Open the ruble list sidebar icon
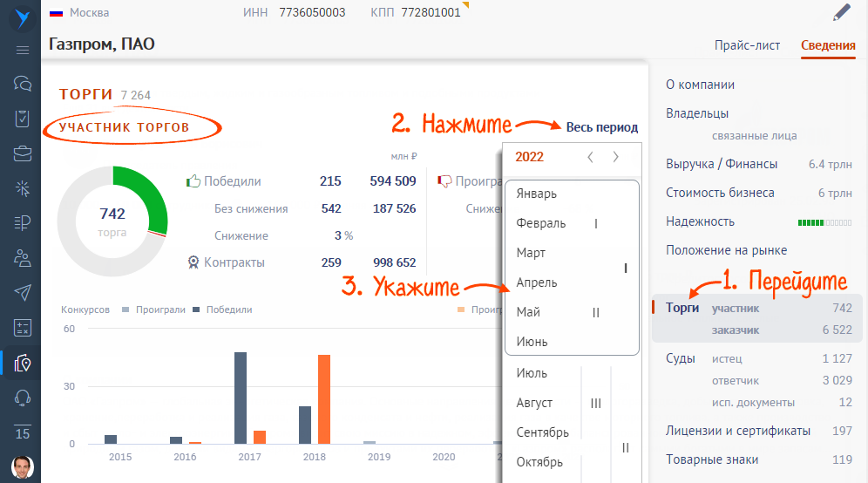This screenshot has height=483, width=868. tap(23, 222)
